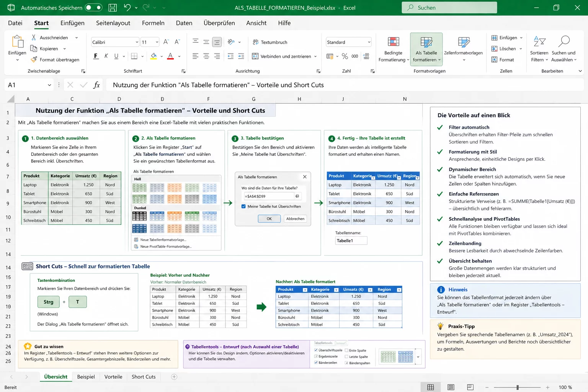Viewport: 588px width, 392px height.
Task: Toggle Automatisches Speichern switch
Action: 94,8
